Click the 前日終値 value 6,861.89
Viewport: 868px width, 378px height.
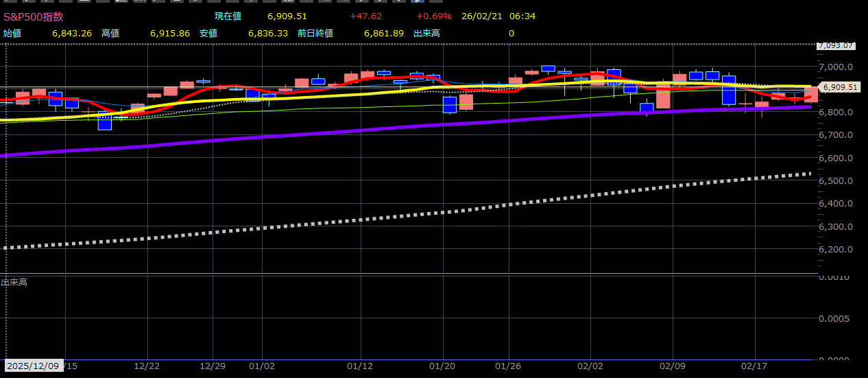pos(383,33)
